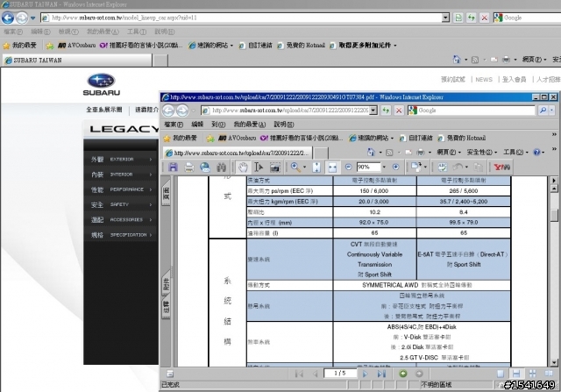The height and width of the screenshot is (392, 561).
Task: Click the magnifier Zoom In tool
Action: pyautogui.click(x=295, y=167)
